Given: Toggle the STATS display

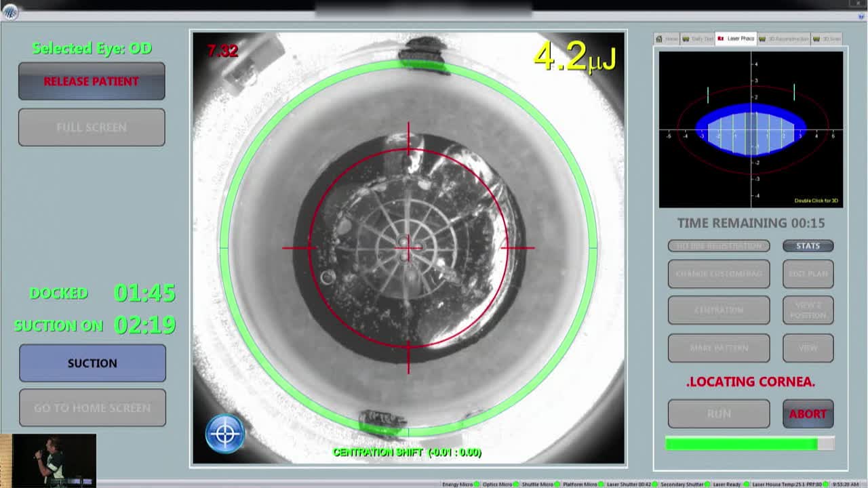Looking at the screenshot, I should [808, 245].
